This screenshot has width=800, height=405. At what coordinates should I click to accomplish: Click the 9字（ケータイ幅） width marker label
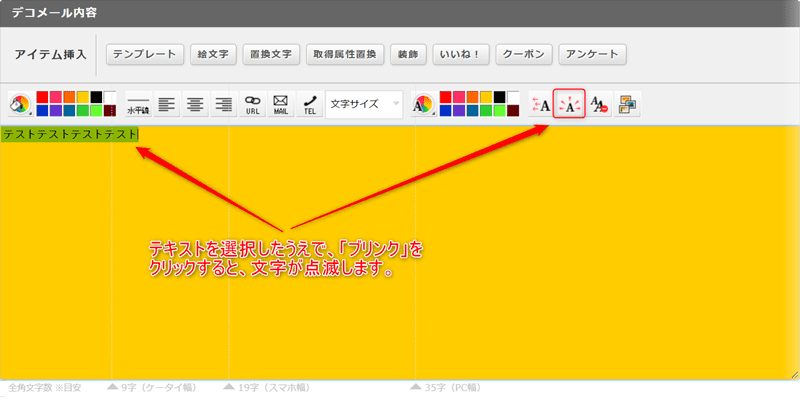pos(159,388)
